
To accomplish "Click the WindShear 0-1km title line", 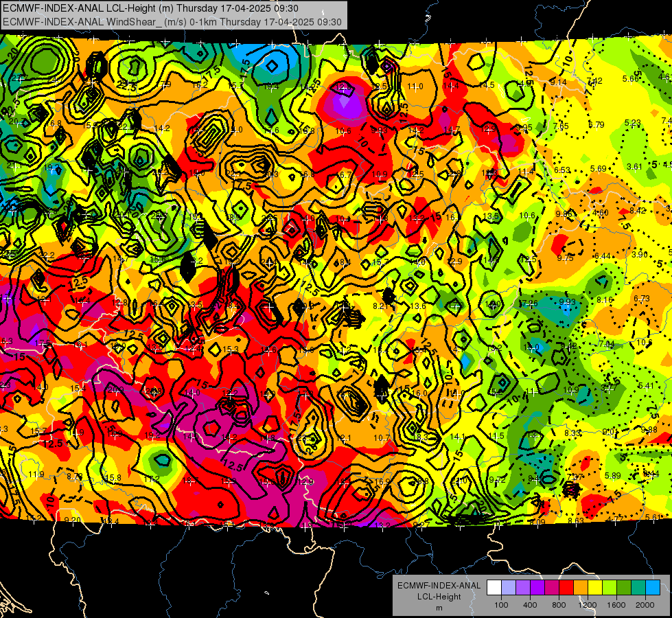I will pos(172,22).
